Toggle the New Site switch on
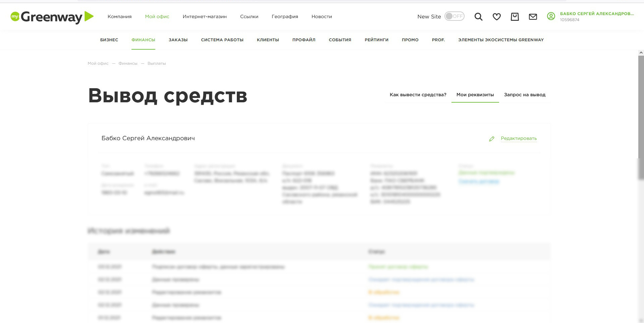 [454, 16]
